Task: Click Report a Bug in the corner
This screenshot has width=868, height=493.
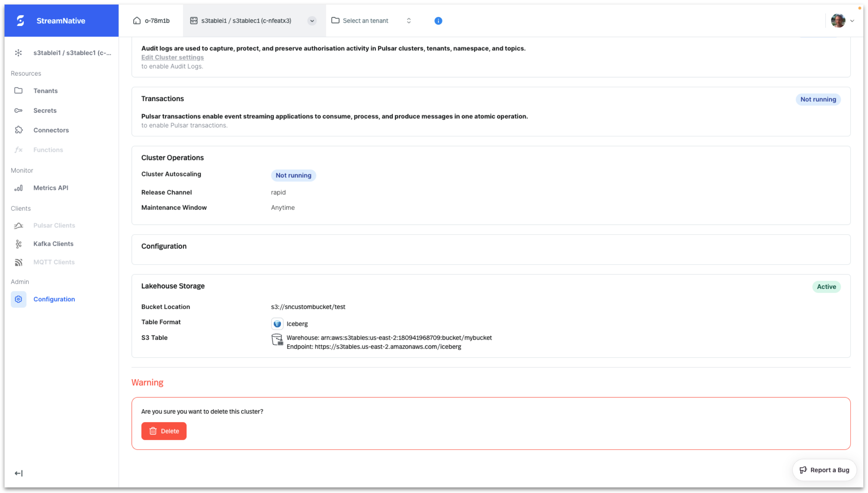Action: click(x=824, y=470)
